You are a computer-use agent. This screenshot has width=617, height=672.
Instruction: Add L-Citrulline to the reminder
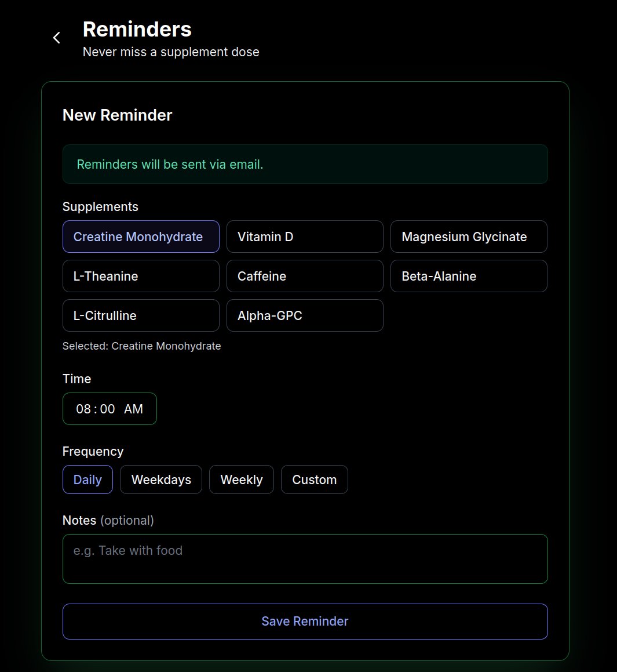pos(141,315)
